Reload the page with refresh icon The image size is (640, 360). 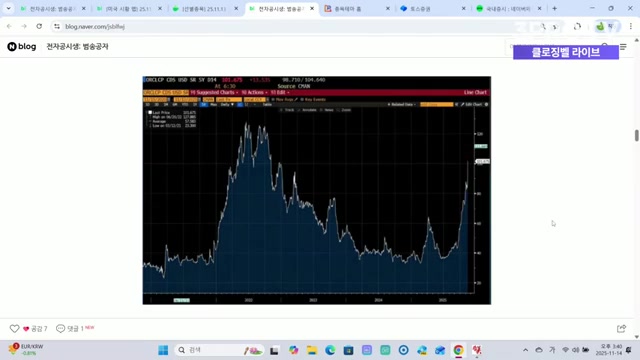point(39,26)
